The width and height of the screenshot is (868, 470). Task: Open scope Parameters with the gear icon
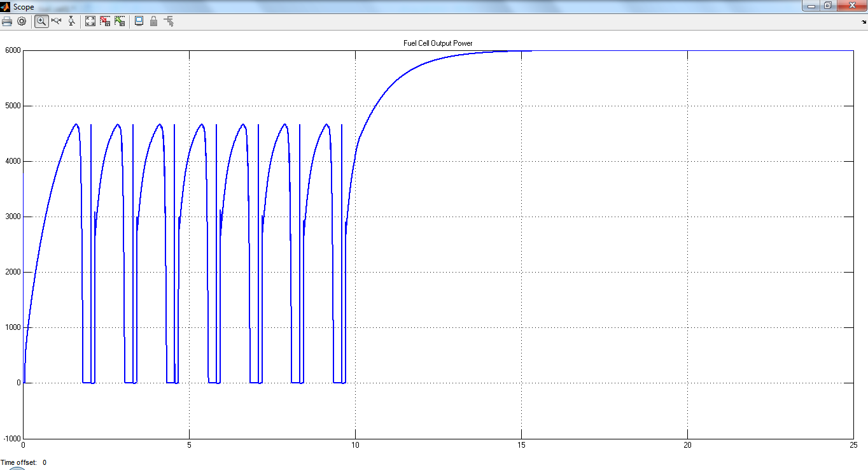click(22, 21)
